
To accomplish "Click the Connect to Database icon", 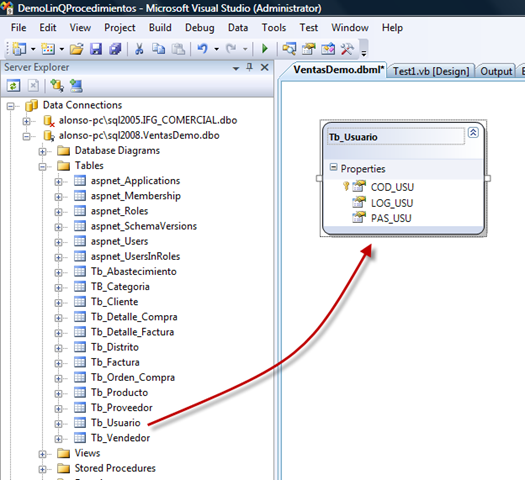I will [57, 86].
